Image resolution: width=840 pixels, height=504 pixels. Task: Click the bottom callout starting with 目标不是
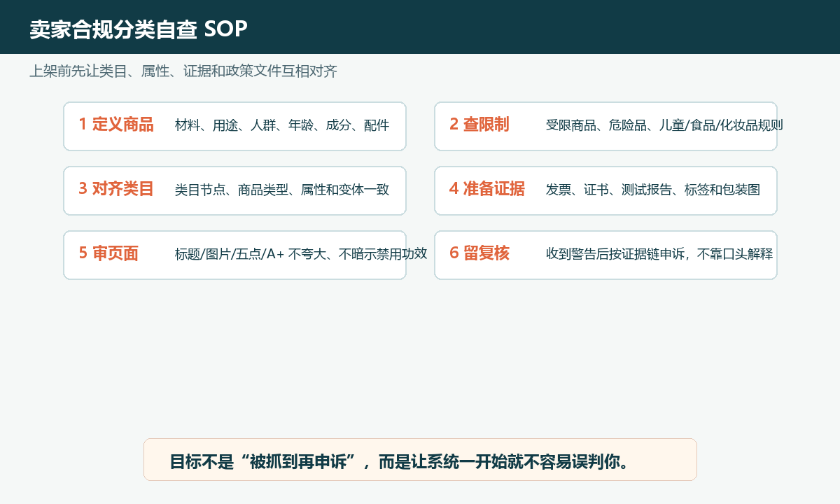click(420, 460)
